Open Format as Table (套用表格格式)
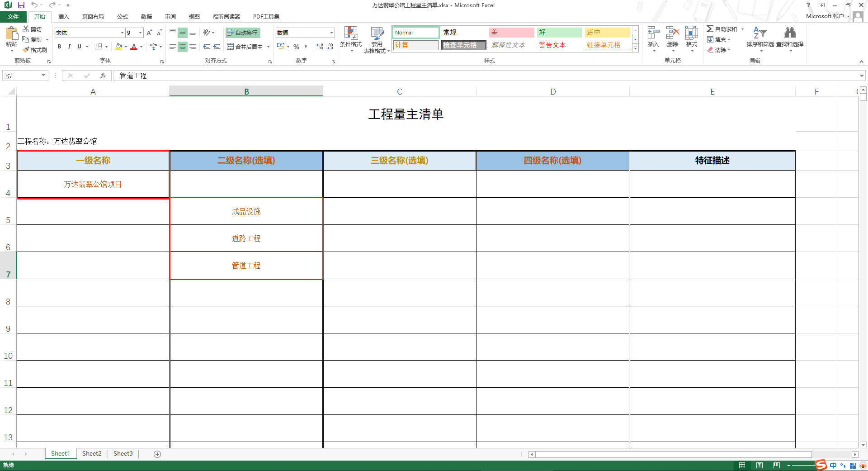868x471 pixels. [377, 40]
